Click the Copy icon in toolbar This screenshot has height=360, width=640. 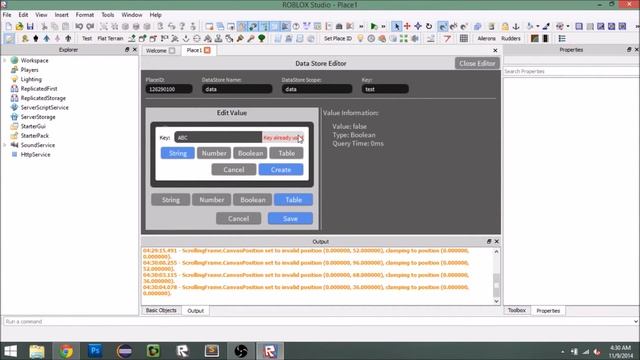[55, 27]
